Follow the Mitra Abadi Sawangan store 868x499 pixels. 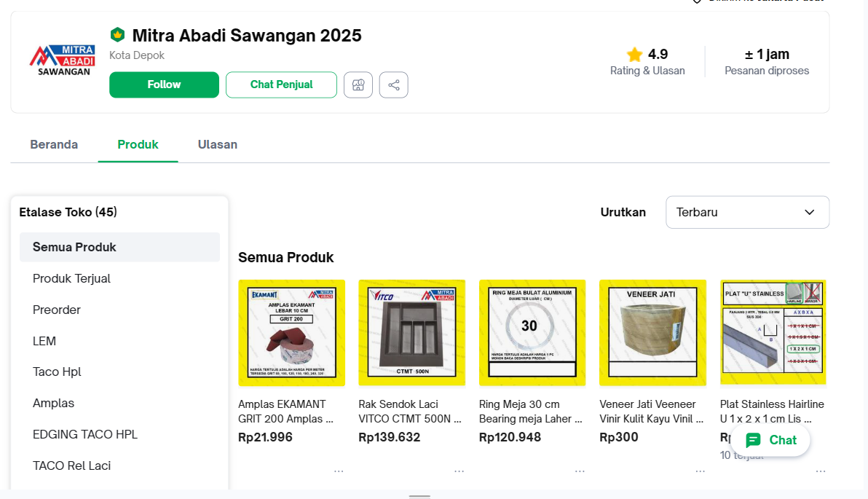(164, 85)
